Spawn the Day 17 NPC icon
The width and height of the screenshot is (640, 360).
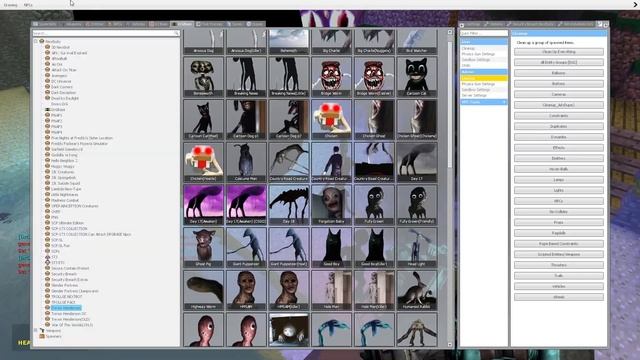point(416,162)
